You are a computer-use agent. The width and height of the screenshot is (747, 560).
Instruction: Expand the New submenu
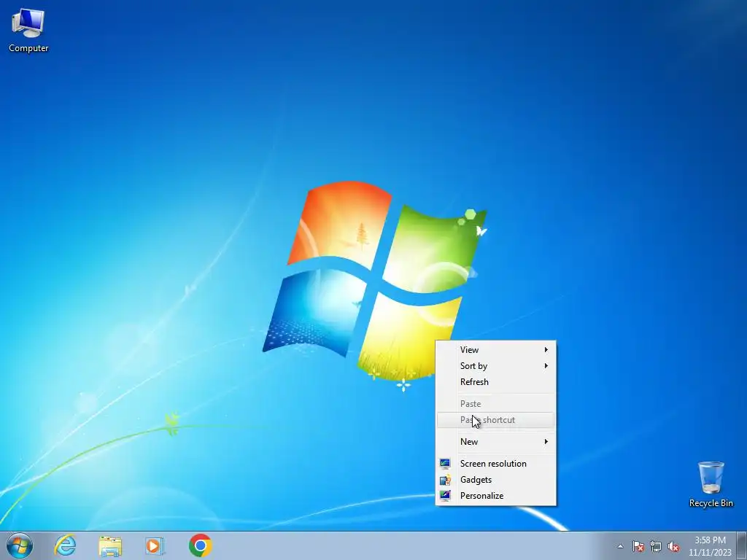(496, 441)
